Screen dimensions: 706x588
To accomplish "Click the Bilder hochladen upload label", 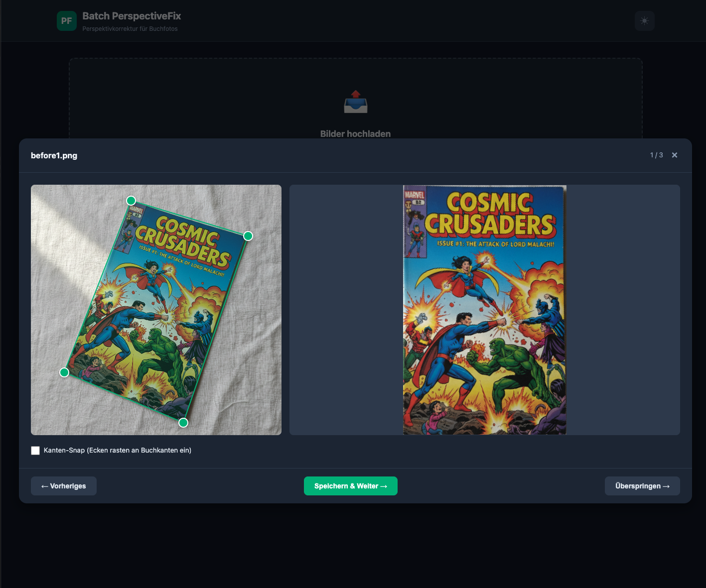I will [355, 134].
